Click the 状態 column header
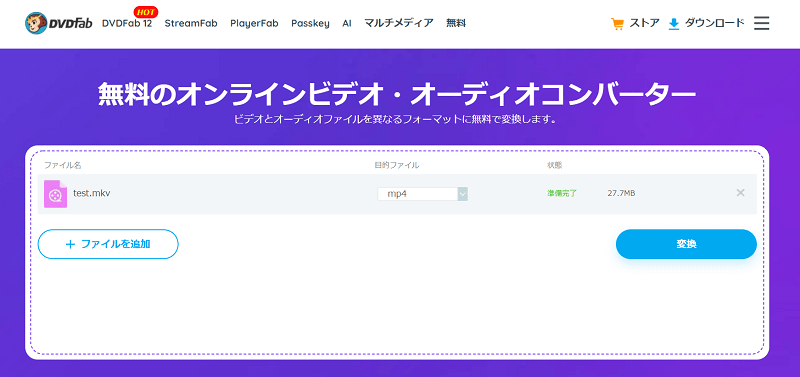800x377 pixels. tap(555, 165)
